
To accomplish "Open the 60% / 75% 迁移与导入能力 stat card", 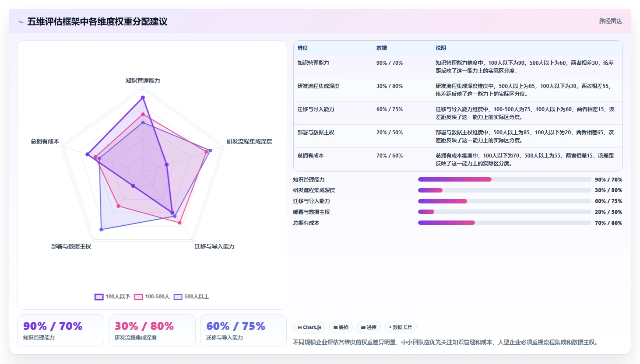I will (x=243, y=330).
